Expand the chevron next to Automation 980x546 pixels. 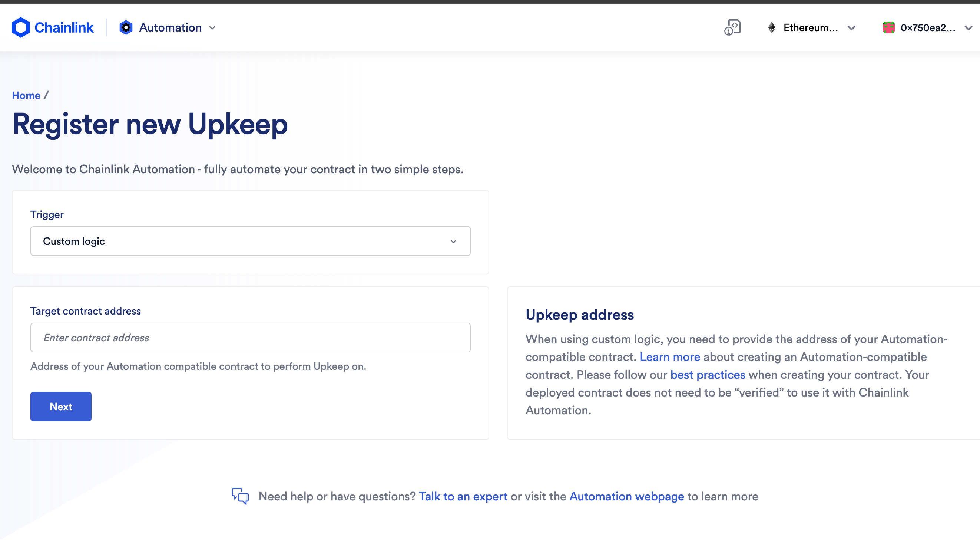coord(212,28)
